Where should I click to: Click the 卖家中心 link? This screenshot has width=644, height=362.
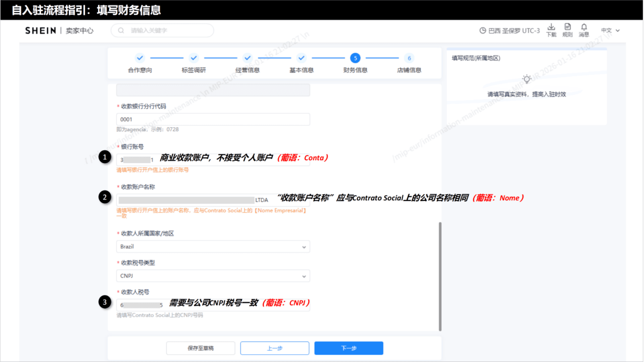coord(79,31)
